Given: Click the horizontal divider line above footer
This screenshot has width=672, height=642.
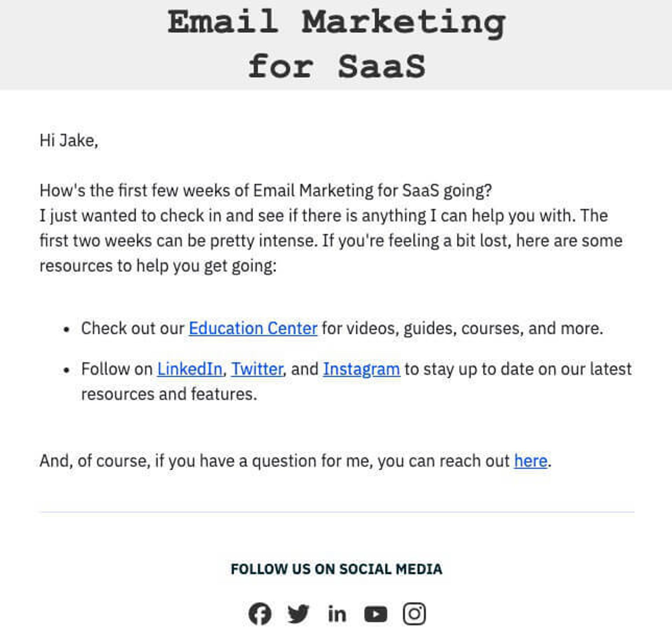Looking at the screenshot, I should [337, 512].
